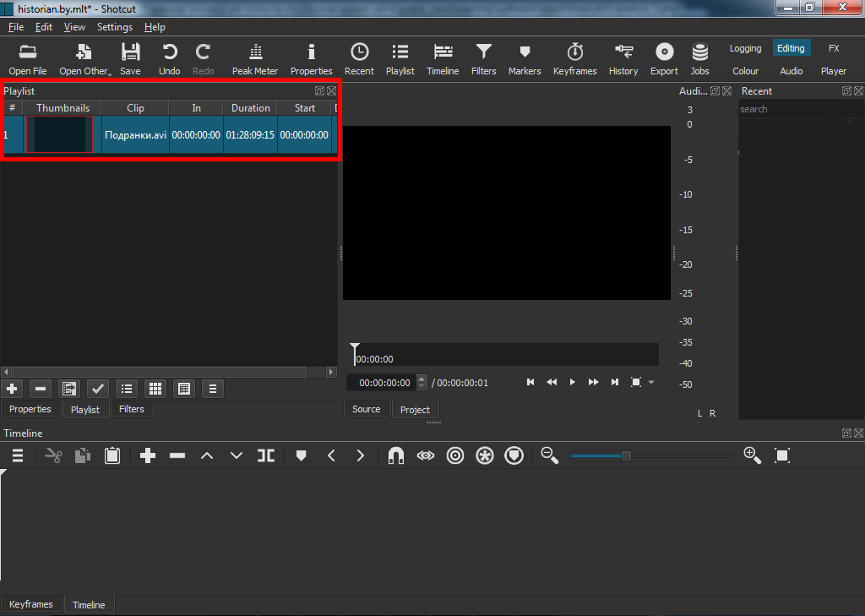Select the FX layout button
Screen dimensions: 865x616
click(x=834, y=48)
